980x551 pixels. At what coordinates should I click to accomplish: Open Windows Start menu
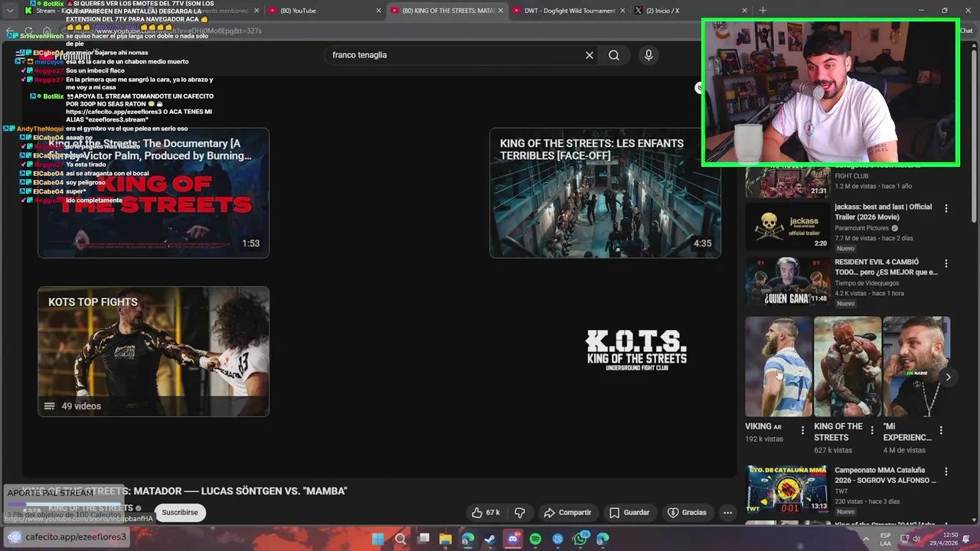[x=378, y=539]
